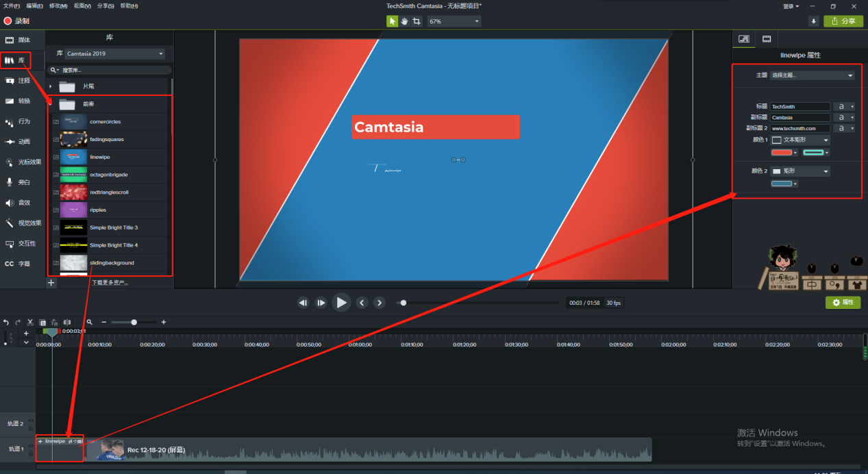Click the split clip icon
This screenshot has height=474, width=868.
coord(67,322)
